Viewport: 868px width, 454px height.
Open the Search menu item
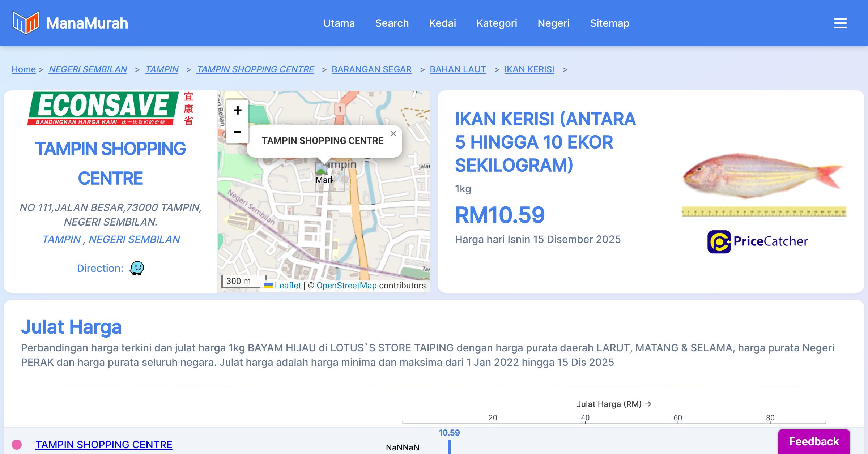click(x=392, y=23)
